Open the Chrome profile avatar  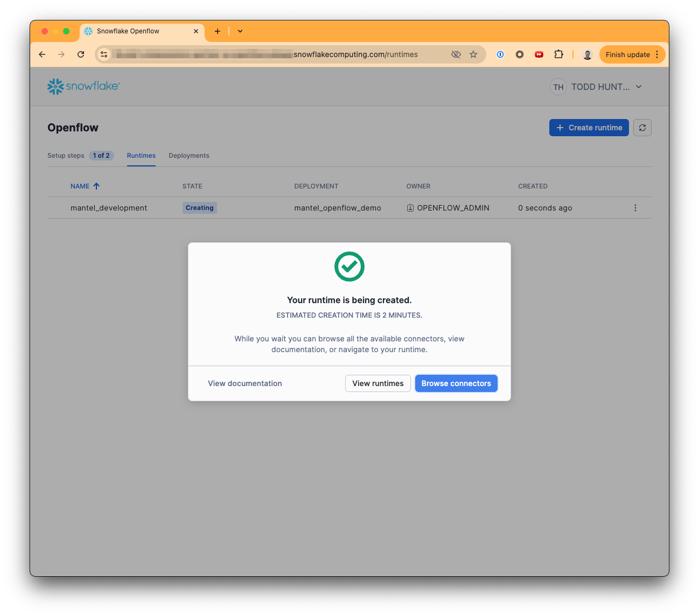[588, 54]
